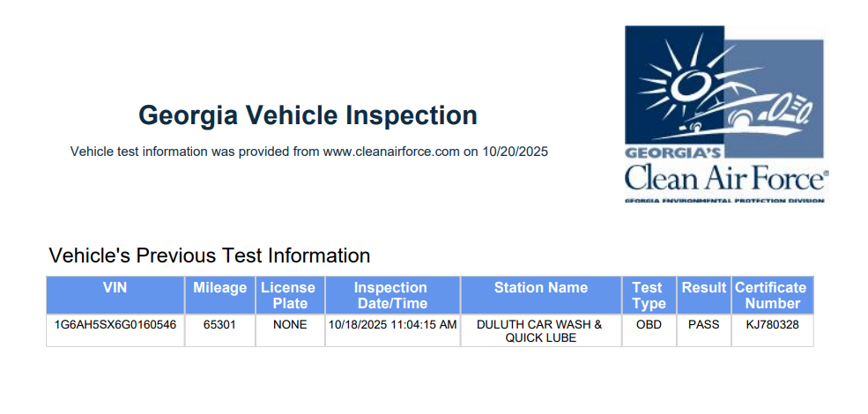Select the Test Type column header
868x414 pixels.
648,295
